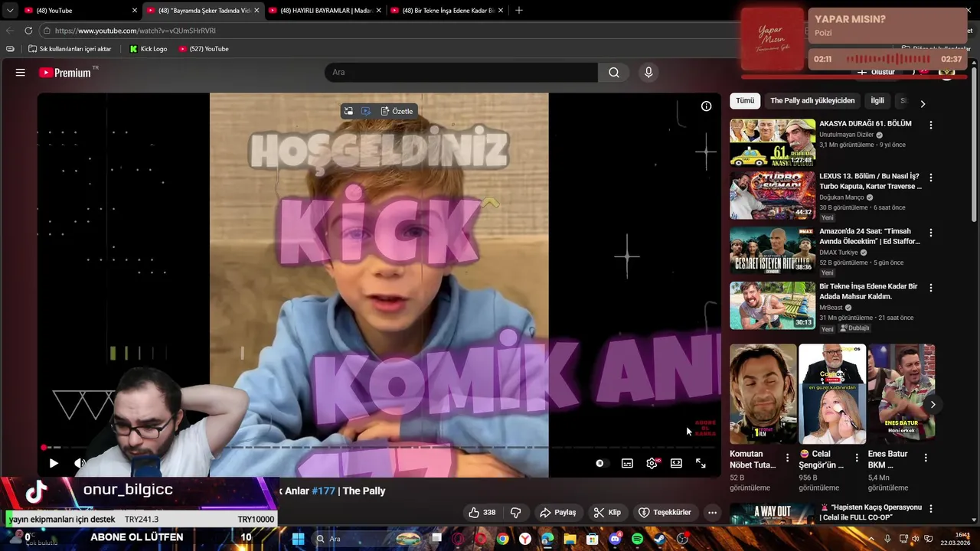The height and width of the screenshot is (551, 980).
Task: Dislike the video
Action: pos(516,513)
